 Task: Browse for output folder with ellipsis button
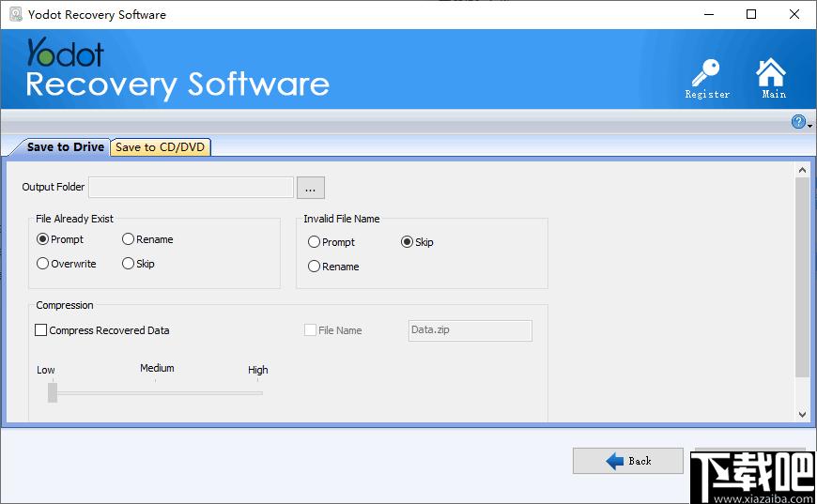[x=311, y=188]
